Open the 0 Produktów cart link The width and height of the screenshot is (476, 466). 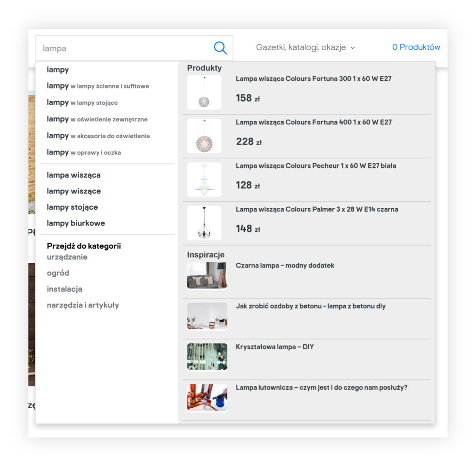pos(416,47)
